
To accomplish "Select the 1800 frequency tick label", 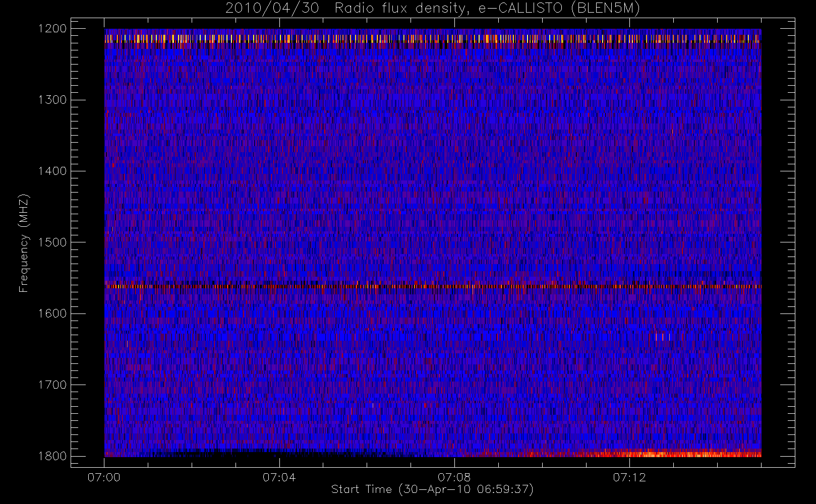I will click(52, 456).
